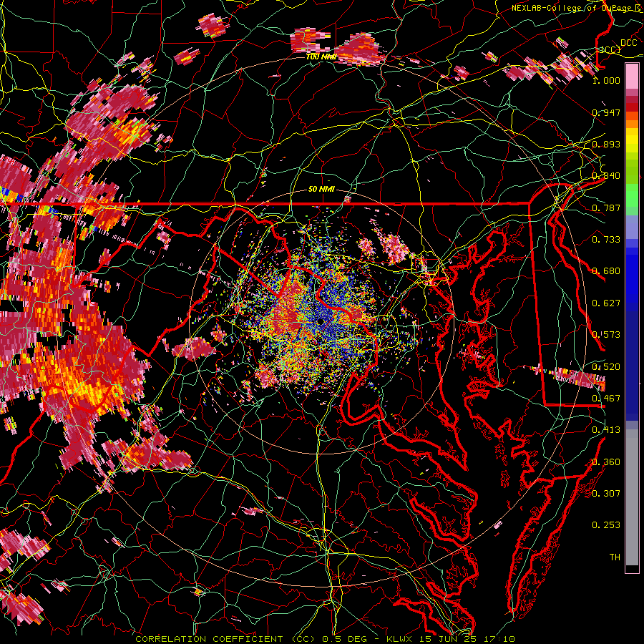
Task: Click the 0.307 scale label
Action: point(606,493)
